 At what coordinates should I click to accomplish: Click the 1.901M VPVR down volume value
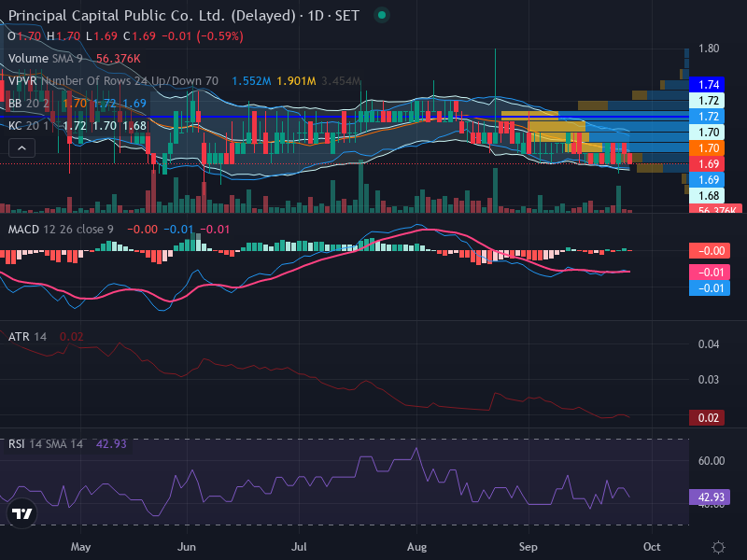[x=296, y=81]
